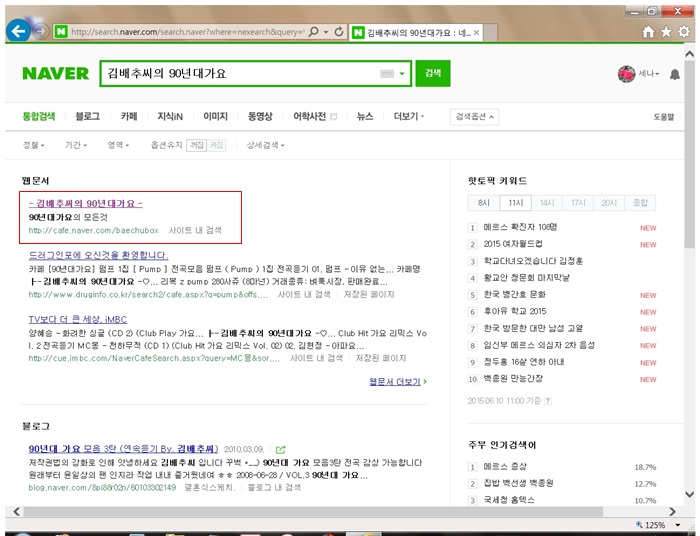Click 블로그 내 검색 link
This screenshot has width=700, height=536.
click(274, 488)
